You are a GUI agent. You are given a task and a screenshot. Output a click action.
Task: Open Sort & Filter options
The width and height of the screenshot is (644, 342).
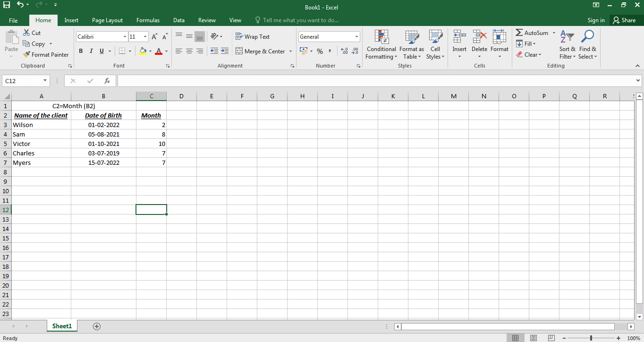(x=567, y=45)
